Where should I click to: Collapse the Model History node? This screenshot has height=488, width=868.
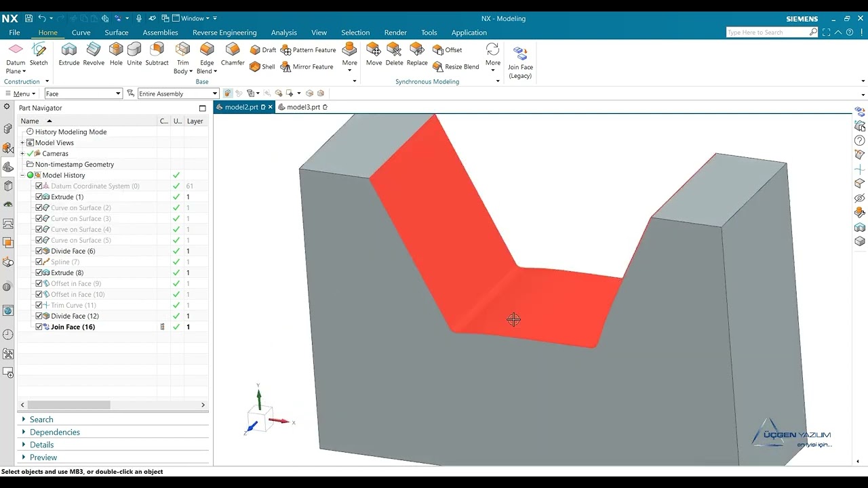point(22,176)
